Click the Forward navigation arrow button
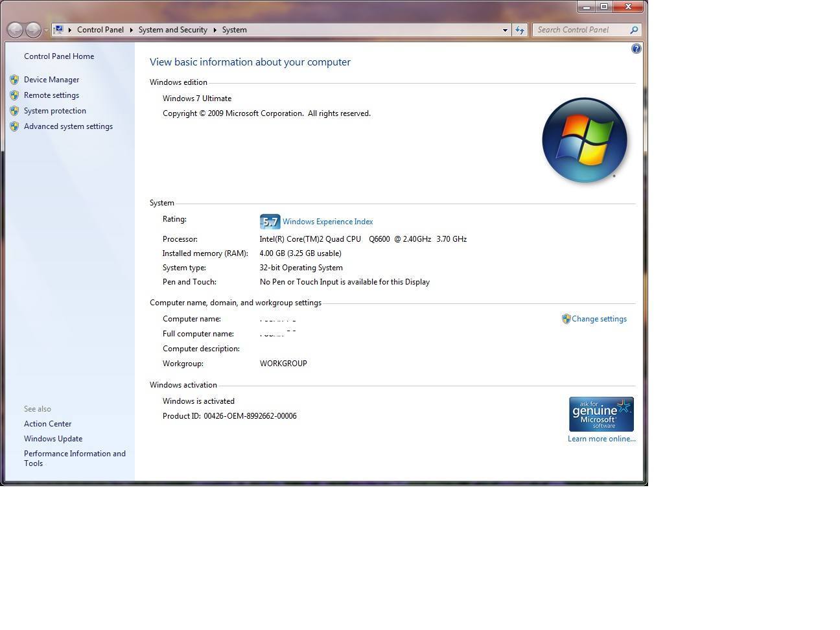Screen dimensions: 840x630 [33, 30]
